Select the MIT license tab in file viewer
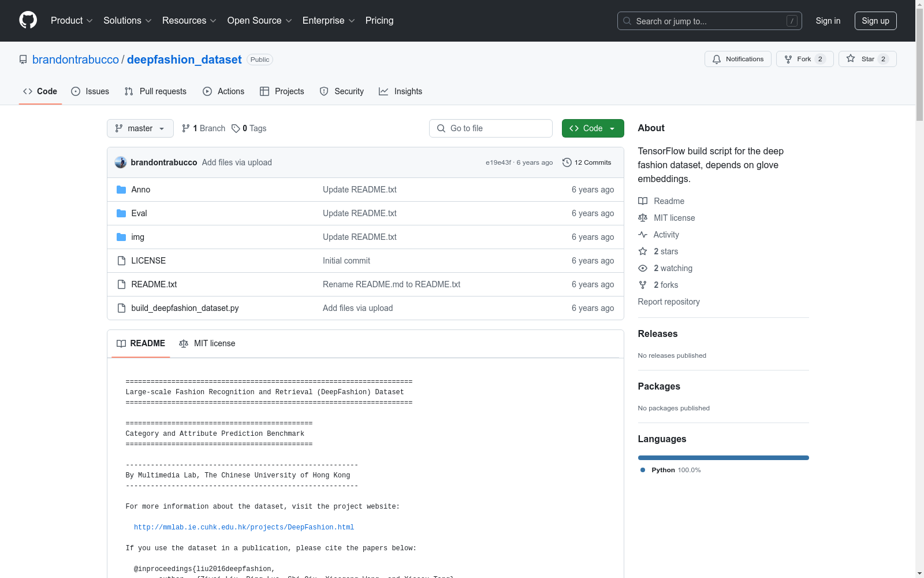924x578 pixels. (207, 343)
